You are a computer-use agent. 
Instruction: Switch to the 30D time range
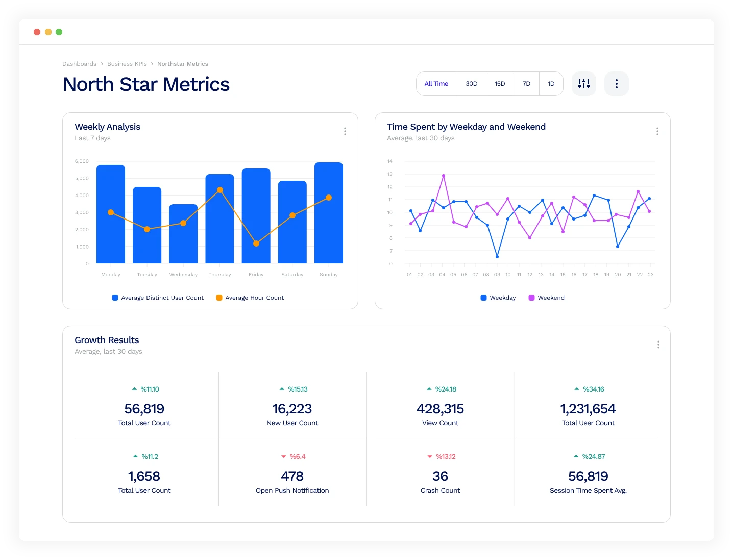[x=472, y=84]
